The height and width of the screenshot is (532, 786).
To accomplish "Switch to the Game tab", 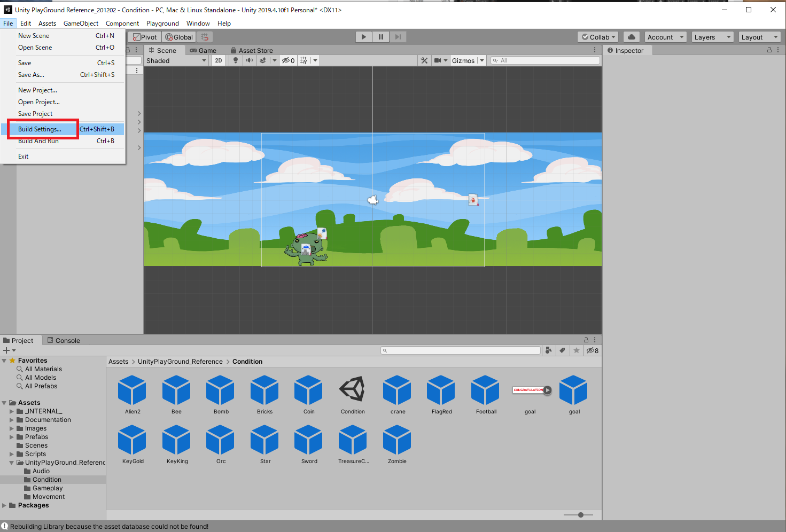I will (x=203, y=50).
